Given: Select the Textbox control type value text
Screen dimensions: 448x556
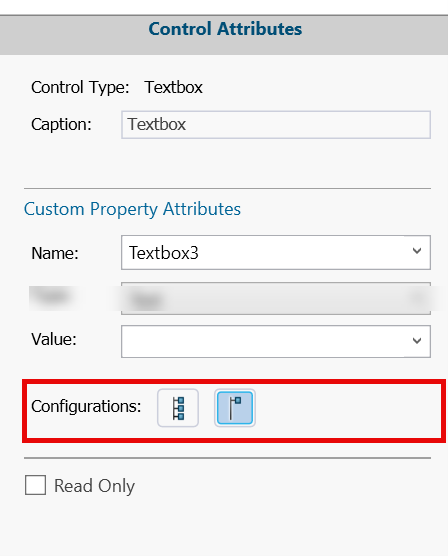Looking at the screenshot, I should tap(174, 87).
